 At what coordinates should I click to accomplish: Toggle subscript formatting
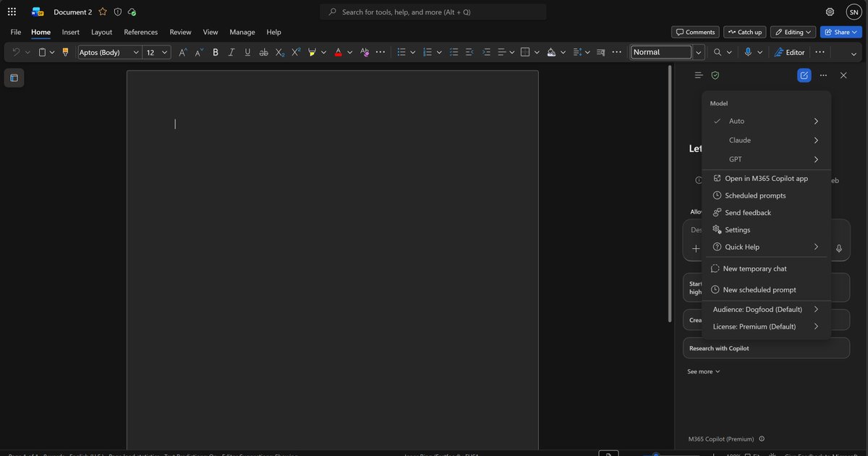[x=280, y=52]
